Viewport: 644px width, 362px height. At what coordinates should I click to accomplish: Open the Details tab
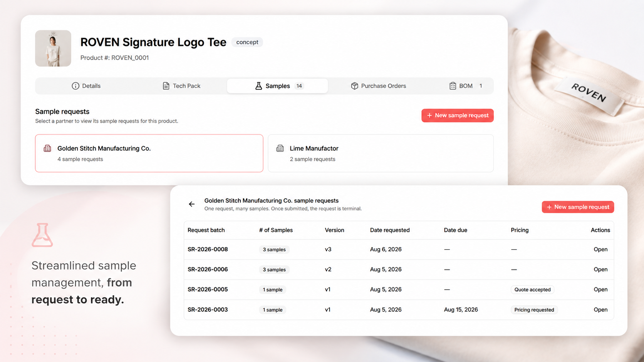86,86
